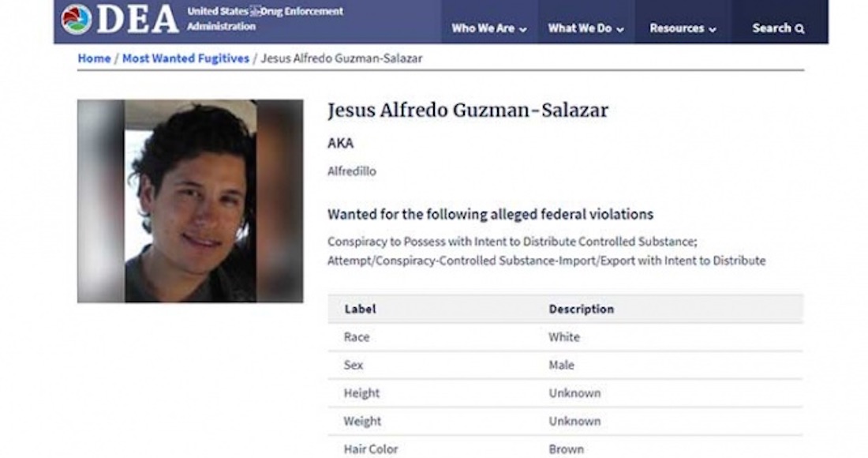Click the DEA wordmark text
This screenshot has width=868, height=458.
[x=139, y=20]
